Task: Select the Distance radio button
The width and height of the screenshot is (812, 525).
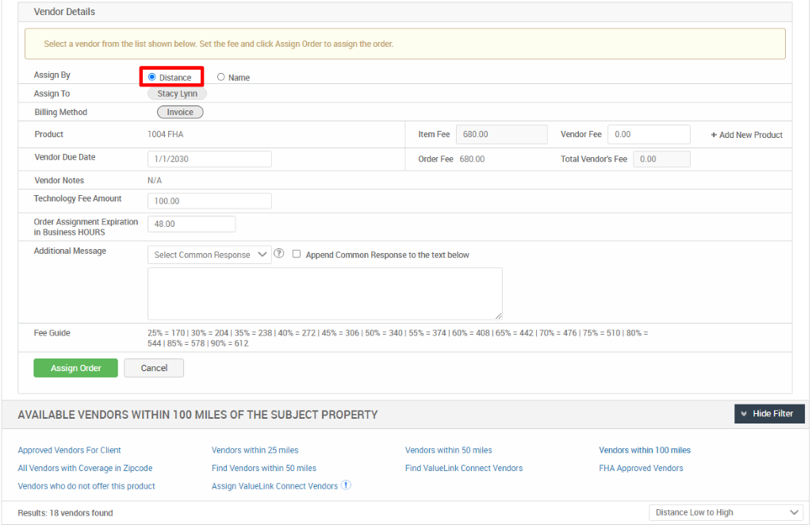Action: tap(152, 77)
